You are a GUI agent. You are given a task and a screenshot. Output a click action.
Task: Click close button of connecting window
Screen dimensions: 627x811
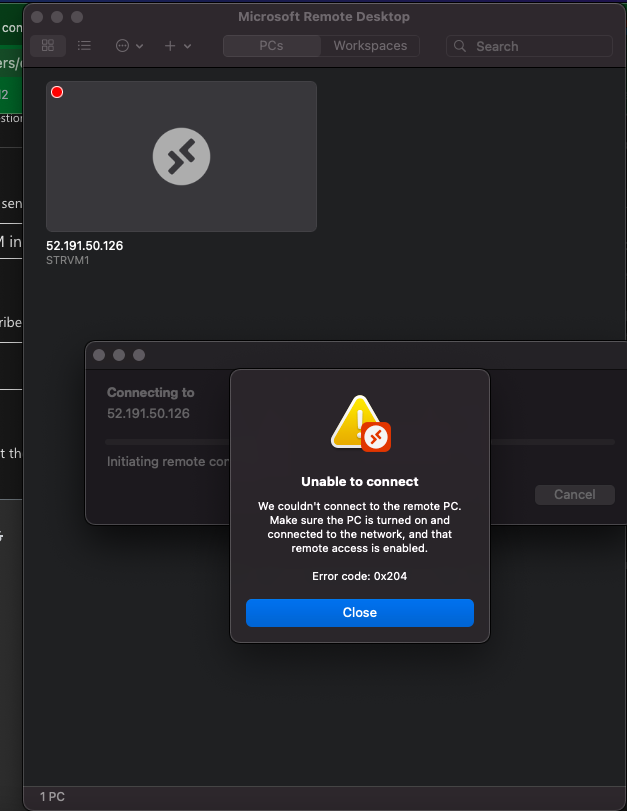(99, 355)
